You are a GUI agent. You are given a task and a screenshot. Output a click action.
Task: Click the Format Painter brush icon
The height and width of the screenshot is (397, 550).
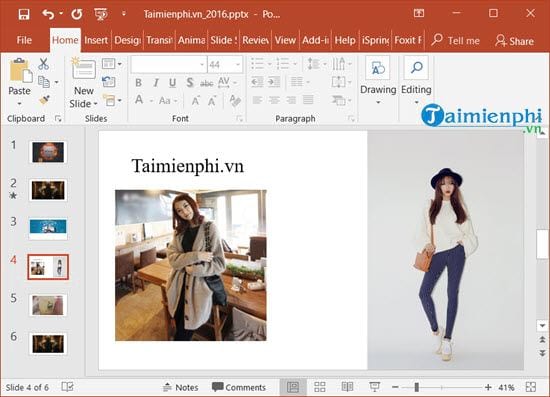click(44, 100)
